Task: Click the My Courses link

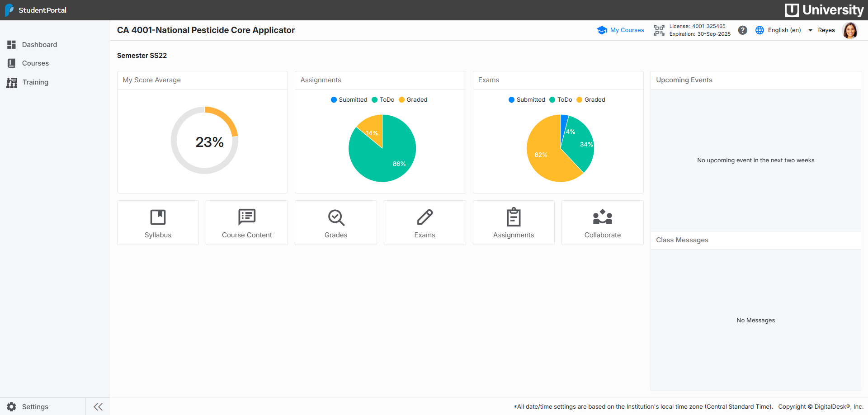Action: 627,30
